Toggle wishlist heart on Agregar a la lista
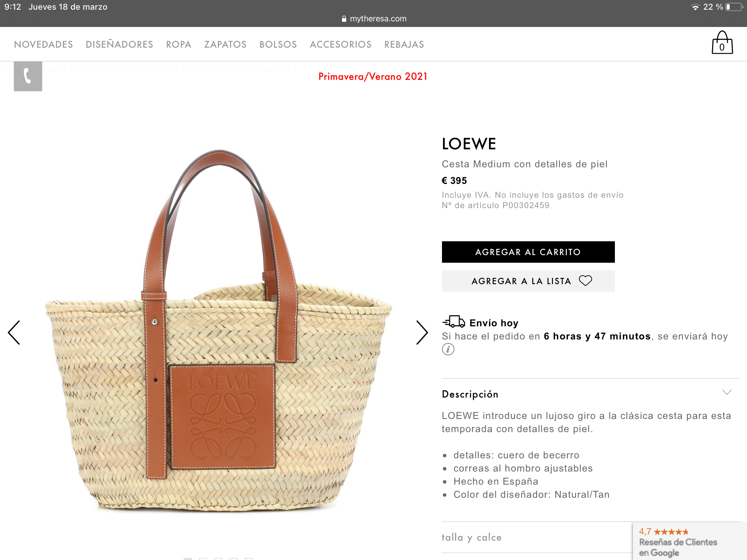Image resolution: width=747 pixels, height=560 pixels. [585, 281]
